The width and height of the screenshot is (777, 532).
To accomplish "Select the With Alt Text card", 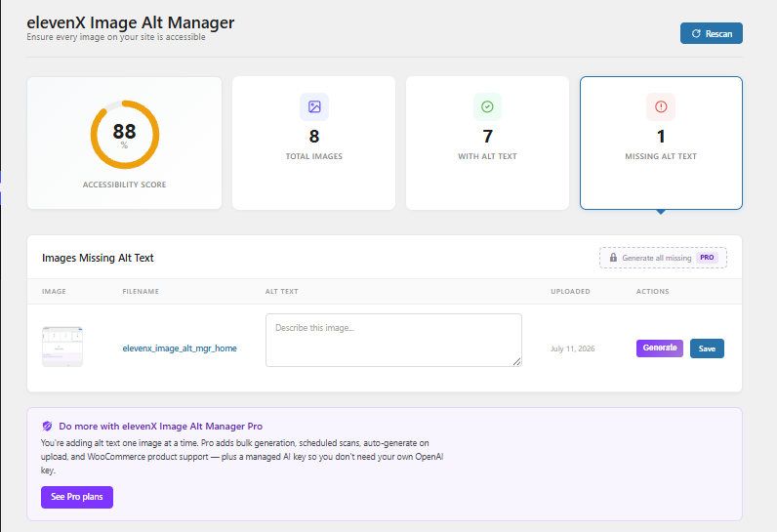I will point(487,143).
